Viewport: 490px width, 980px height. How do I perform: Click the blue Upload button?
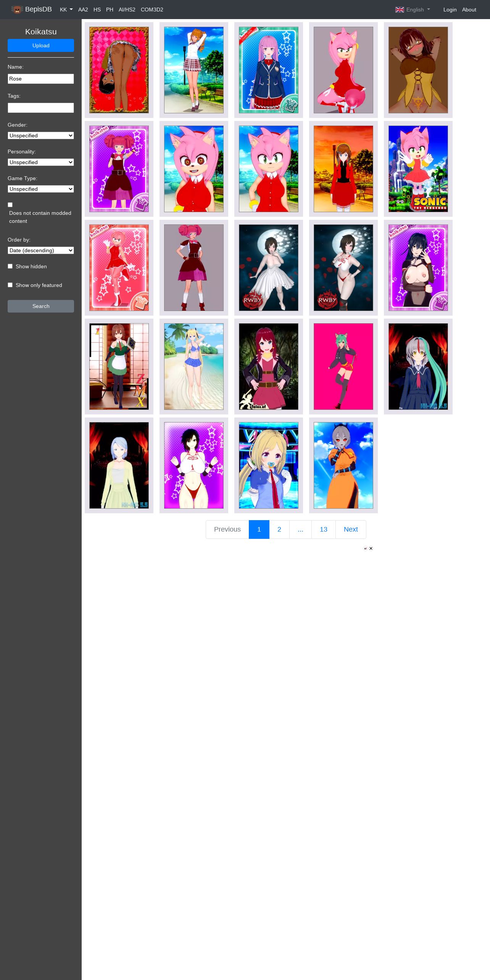(x=41, y=45)
